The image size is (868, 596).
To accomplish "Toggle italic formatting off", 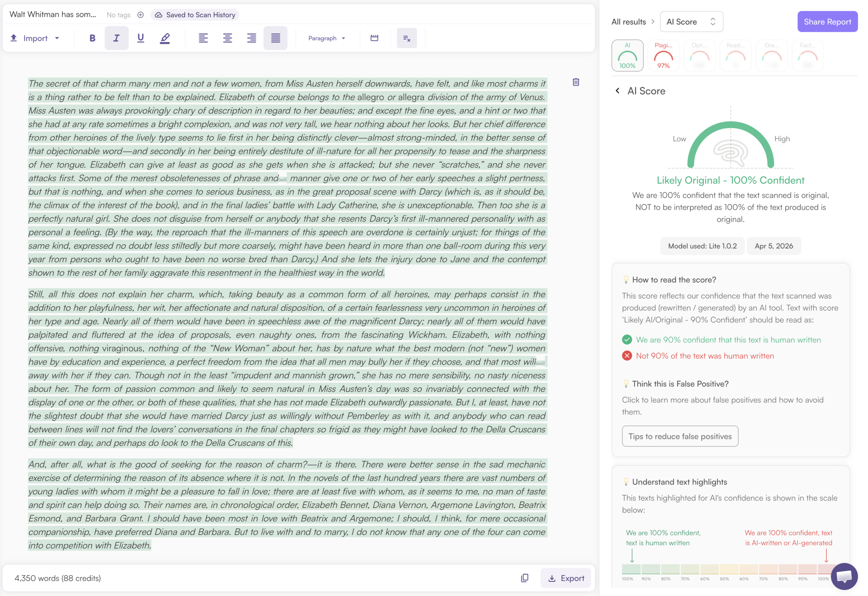I will (116, 38).
